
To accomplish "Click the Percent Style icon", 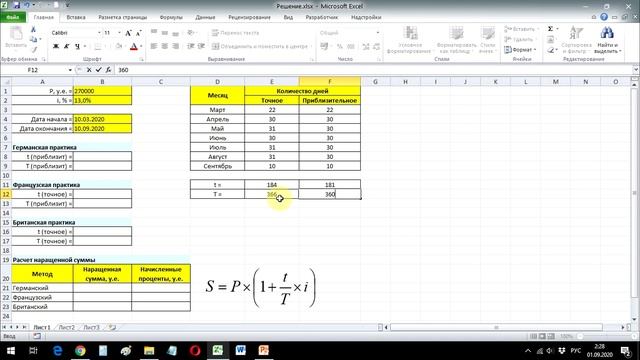I will [x=340, y=47].
